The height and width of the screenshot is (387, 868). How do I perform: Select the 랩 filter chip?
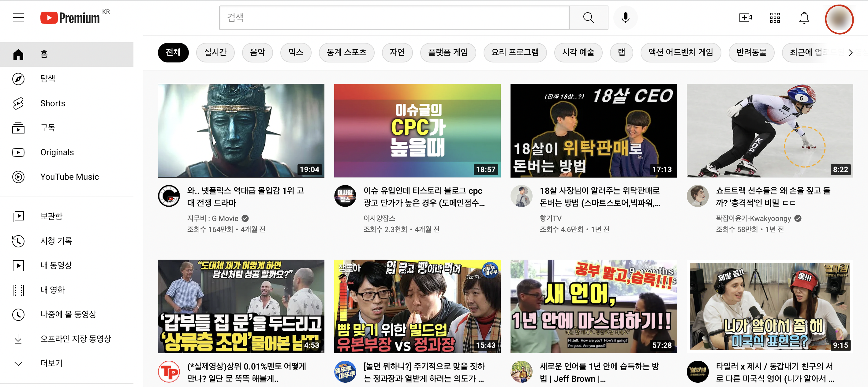(x=621, y=52)
